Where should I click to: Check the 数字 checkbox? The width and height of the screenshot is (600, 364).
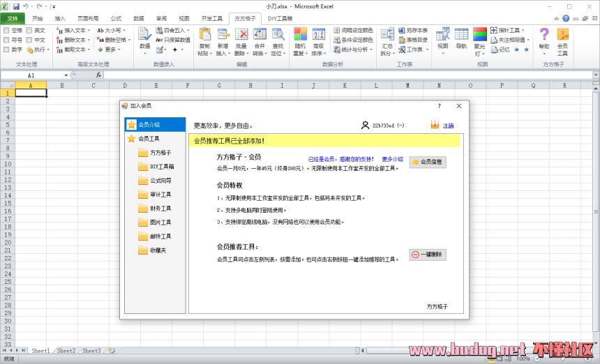(x=7, y=50)
